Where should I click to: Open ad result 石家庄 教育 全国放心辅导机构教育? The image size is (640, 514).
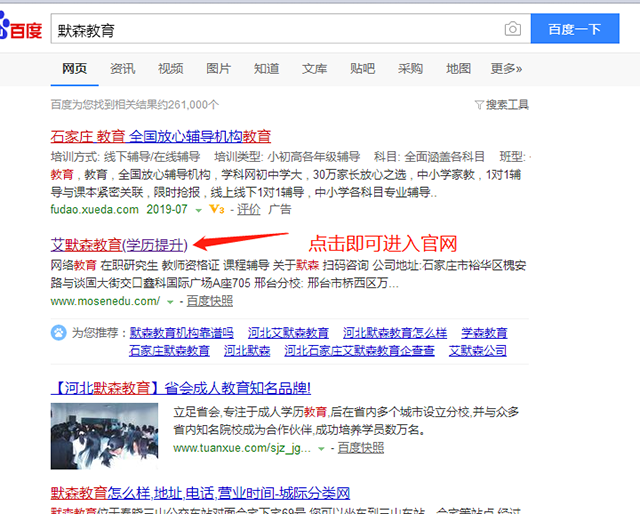point(161,136)
